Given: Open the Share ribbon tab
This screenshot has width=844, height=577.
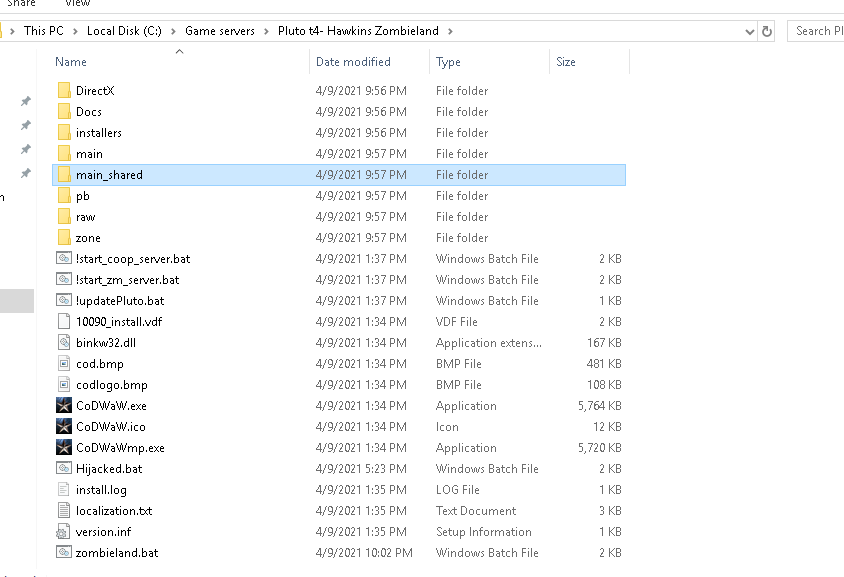Looking at the screenshot, I should 22,4.
